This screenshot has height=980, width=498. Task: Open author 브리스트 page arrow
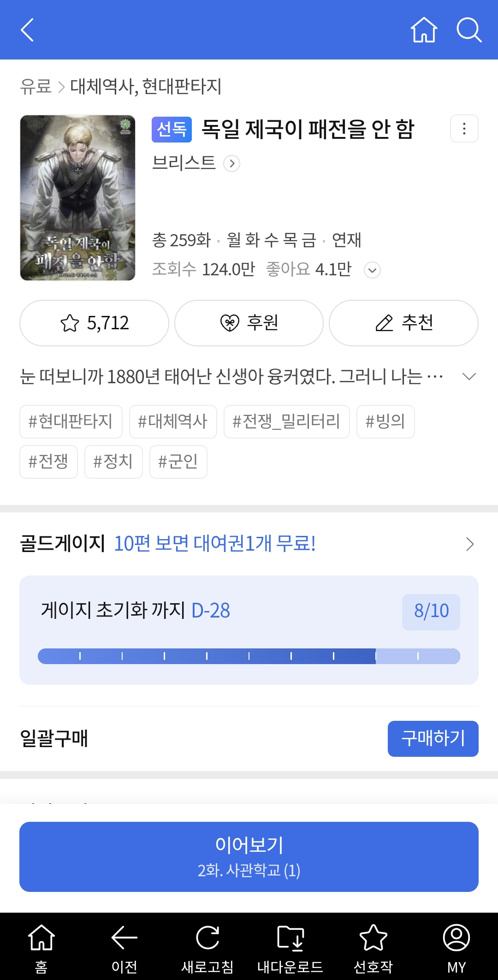(x=231, y=163)
